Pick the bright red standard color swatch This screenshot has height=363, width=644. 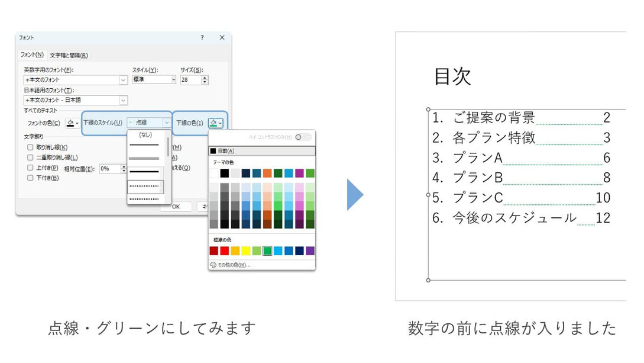(x=224, y=250)
